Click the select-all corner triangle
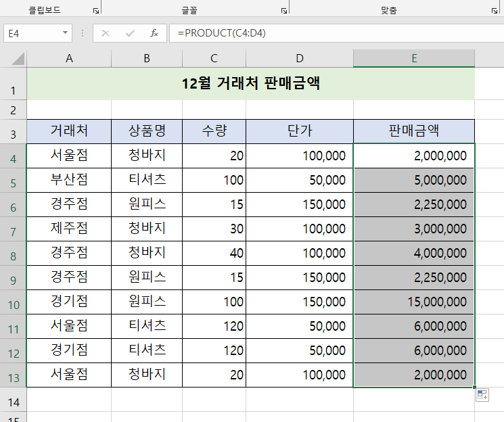 click(x=19, y=59)
